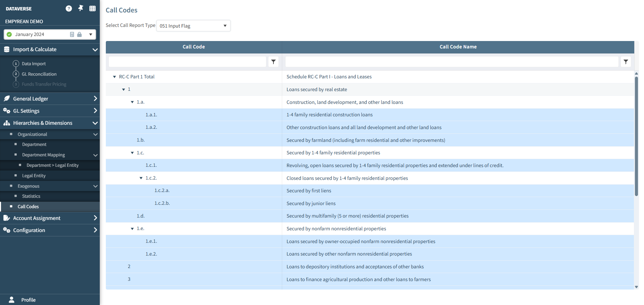The image size is (644, 305).
Task: Select Call Codes in sidebar
Action: click(x=28, y=206)
